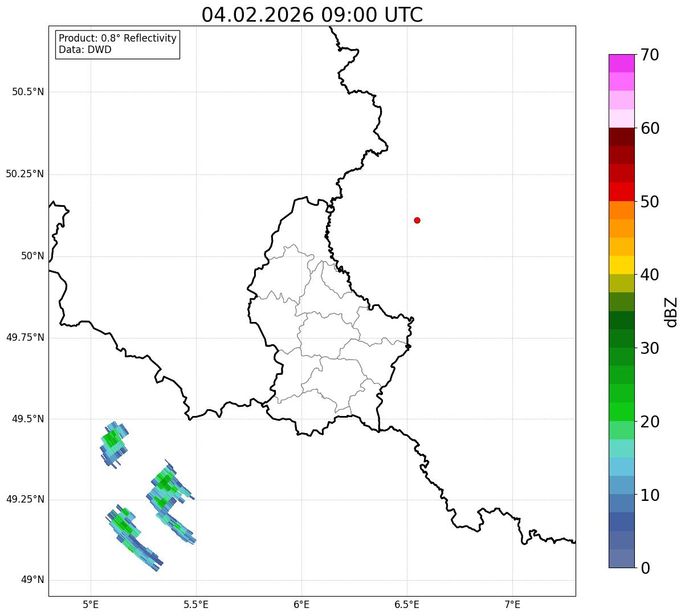This screenshot has height=616, width=685.
Task: Click the '50.25°N' latitude label
Action: pos(25,174)
